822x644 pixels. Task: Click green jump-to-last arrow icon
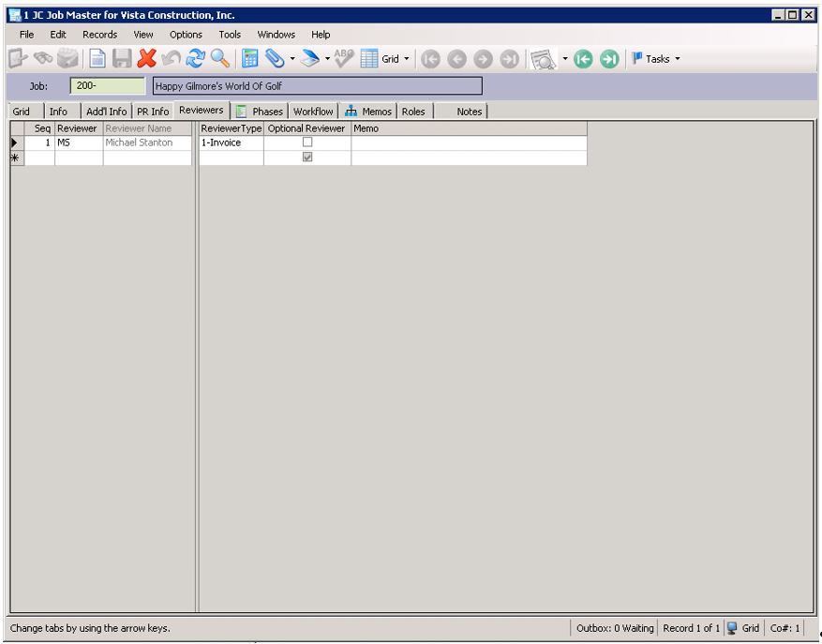609,59
